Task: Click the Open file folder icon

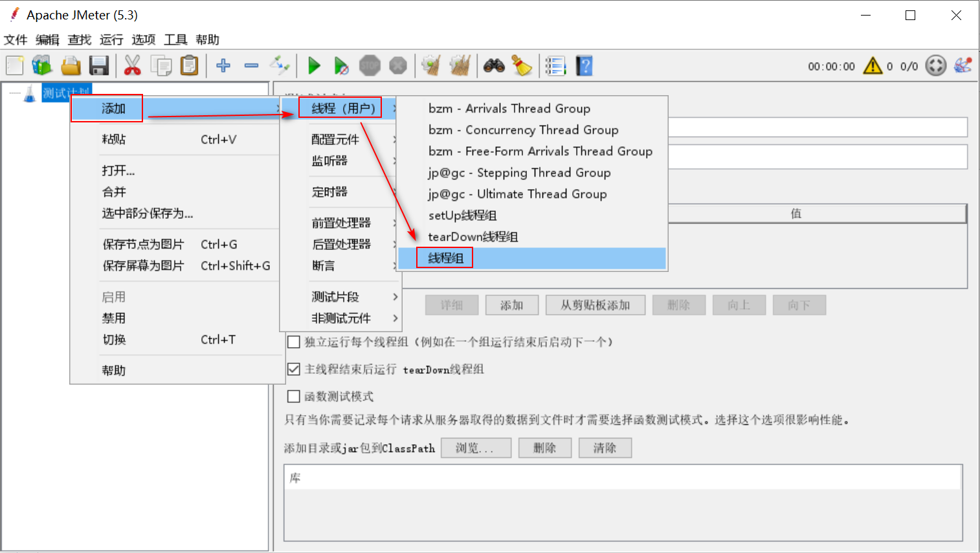Action: click(x=71, y=65)
